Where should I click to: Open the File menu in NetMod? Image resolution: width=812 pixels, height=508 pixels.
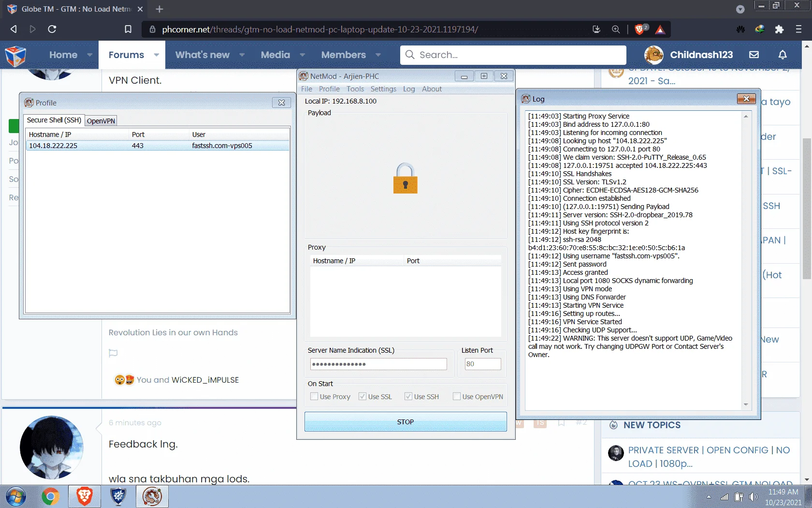tap(306, 89)
